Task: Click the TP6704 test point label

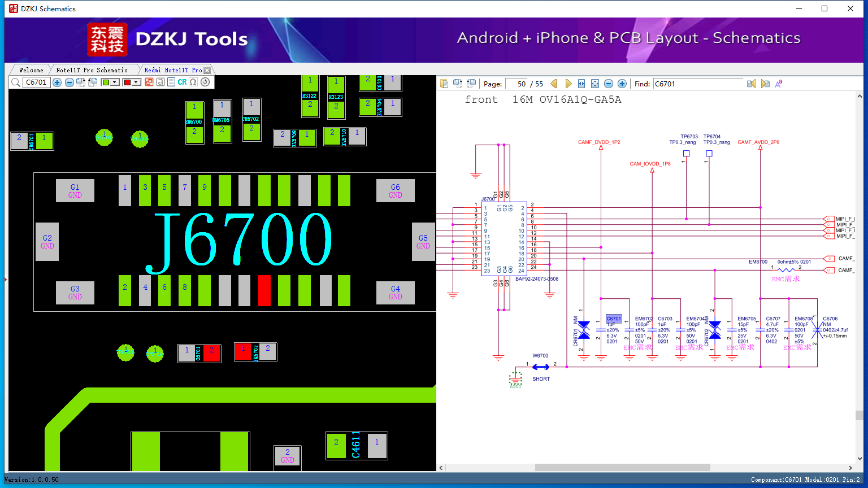Action: pyautogui.click(x=712, y=137)
